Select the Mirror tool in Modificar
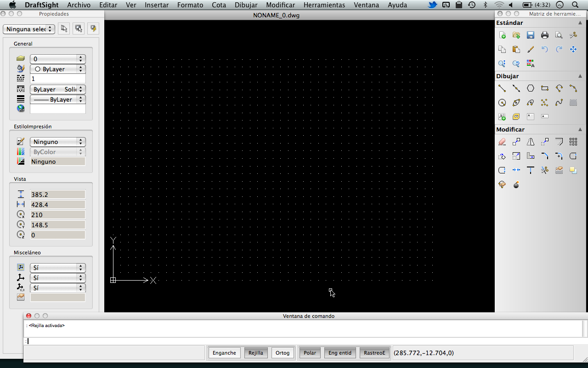This screenshot has height=368, width=588. click(x=531, y=142)
